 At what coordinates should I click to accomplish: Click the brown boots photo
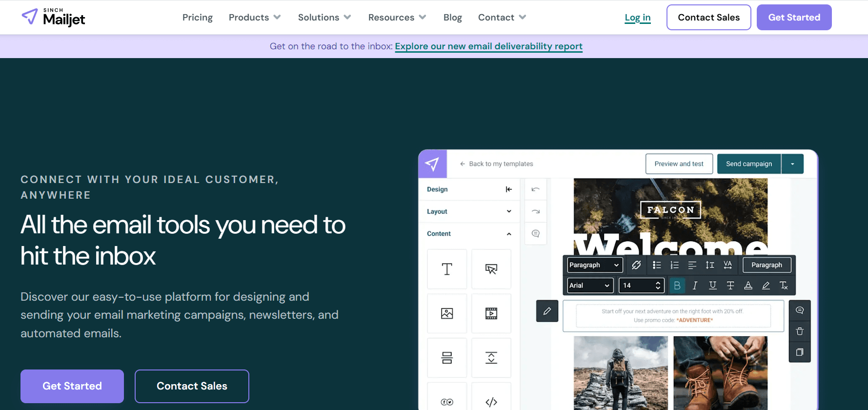pos(721,373)
